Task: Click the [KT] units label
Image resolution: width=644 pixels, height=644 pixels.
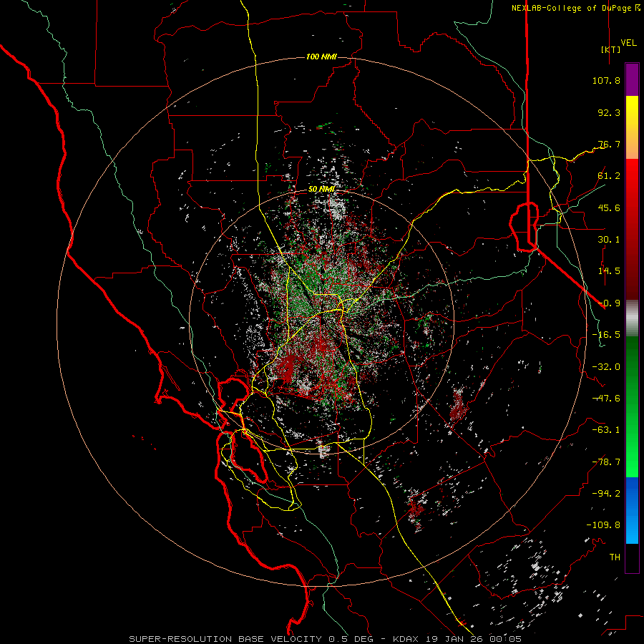Action: point(611,49)
